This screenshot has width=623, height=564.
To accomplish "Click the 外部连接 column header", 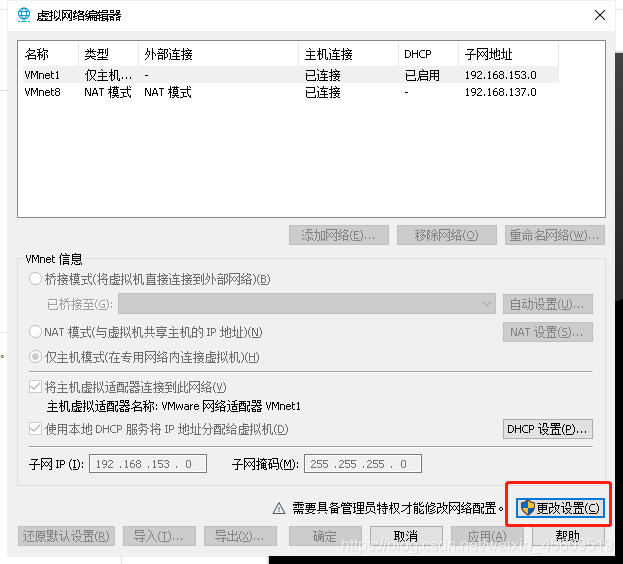I will (219, 54).
